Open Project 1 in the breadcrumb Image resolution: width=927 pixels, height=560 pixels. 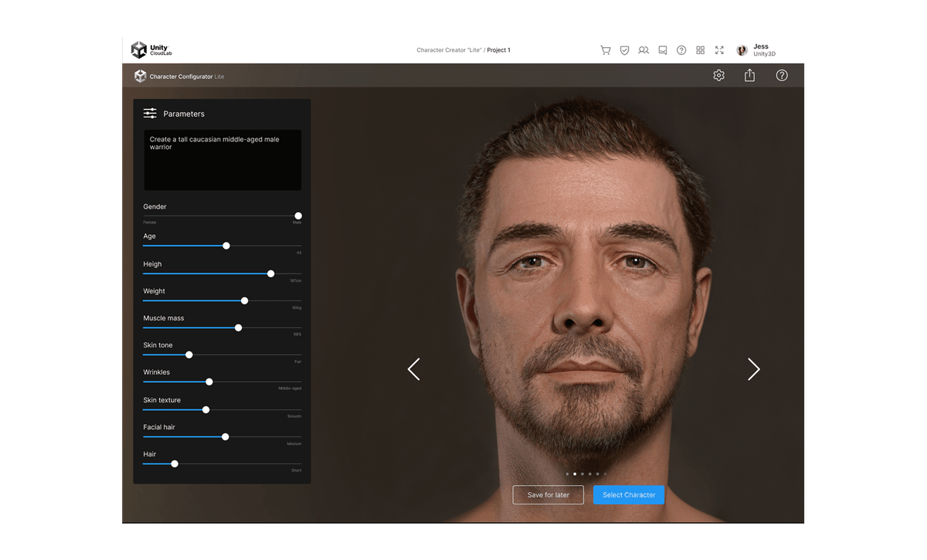click(498, 49)
